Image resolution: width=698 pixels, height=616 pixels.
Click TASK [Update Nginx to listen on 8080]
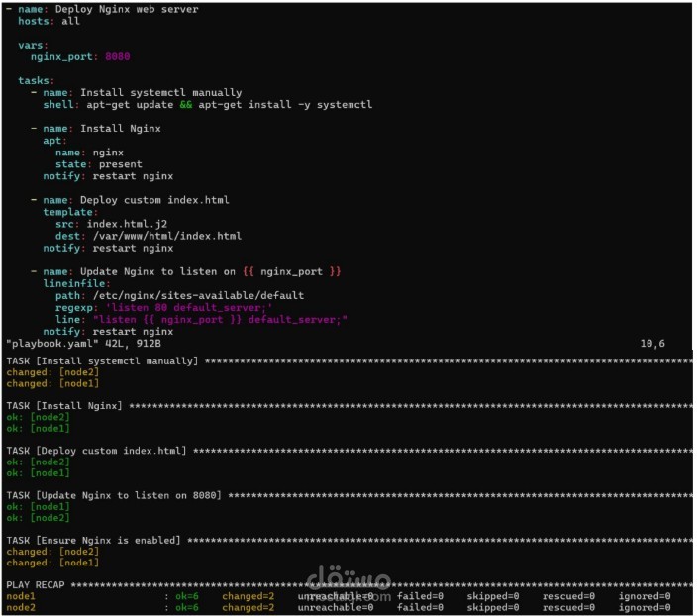(x=114, y=496)
